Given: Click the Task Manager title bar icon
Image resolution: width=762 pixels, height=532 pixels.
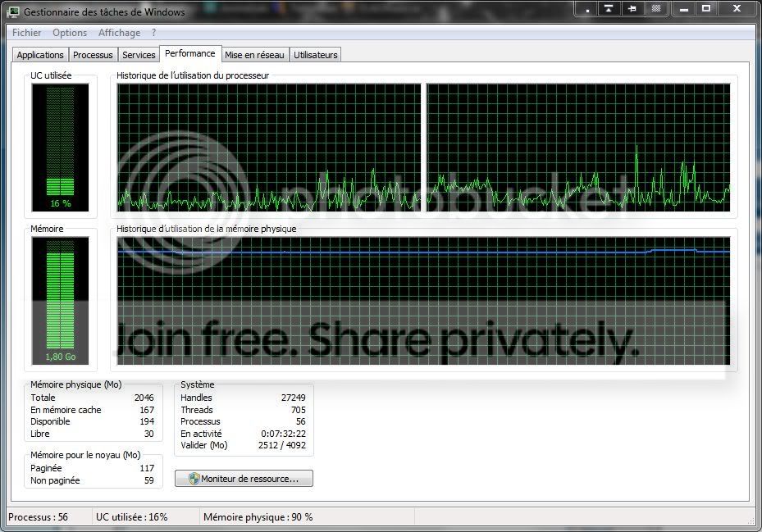Looking at the screenshot, I should 13,11.
